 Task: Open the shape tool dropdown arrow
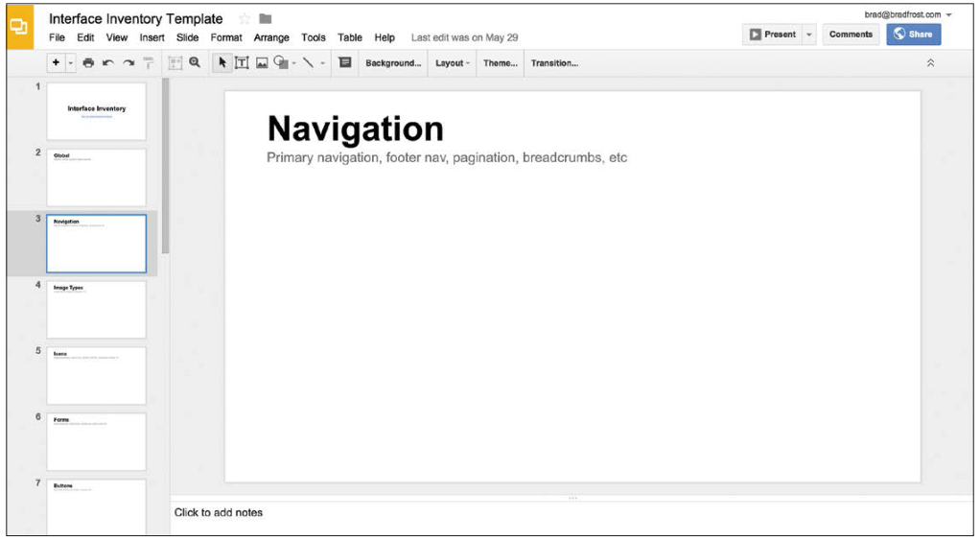pyautogui.click(x=293, y=63)
